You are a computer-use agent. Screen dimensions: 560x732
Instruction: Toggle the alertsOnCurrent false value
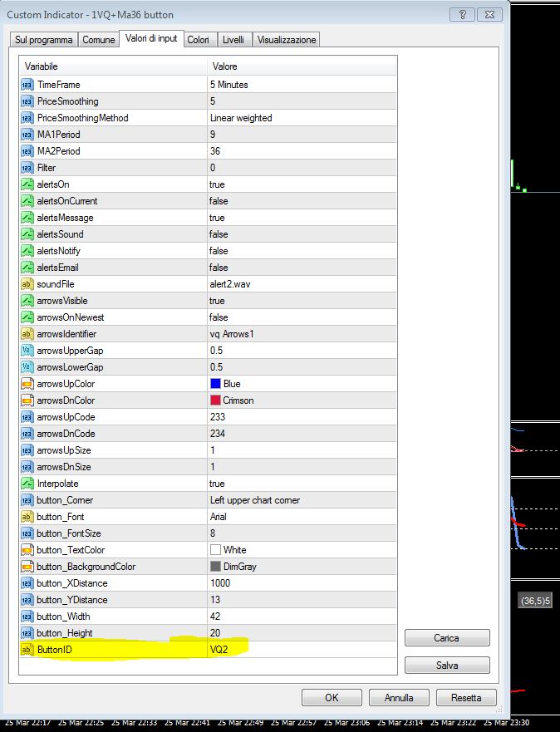(x=219, y=201)
